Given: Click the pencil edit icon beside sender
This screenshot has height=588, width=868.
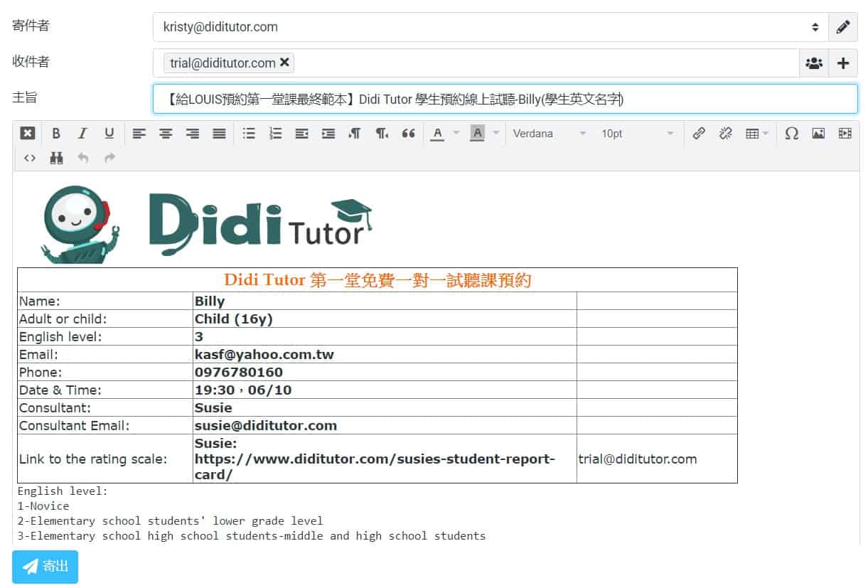Looking at the screenshot, I should 843,27.
